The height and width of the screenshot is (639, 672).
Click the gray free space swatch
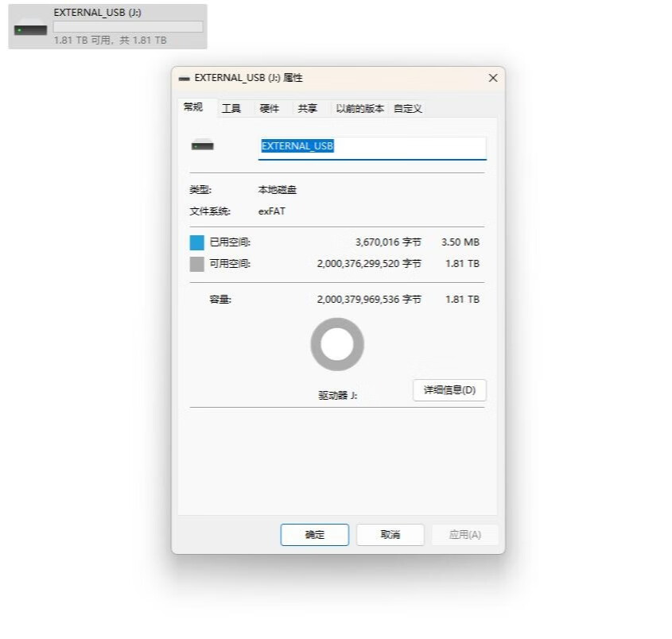[196, 264]
